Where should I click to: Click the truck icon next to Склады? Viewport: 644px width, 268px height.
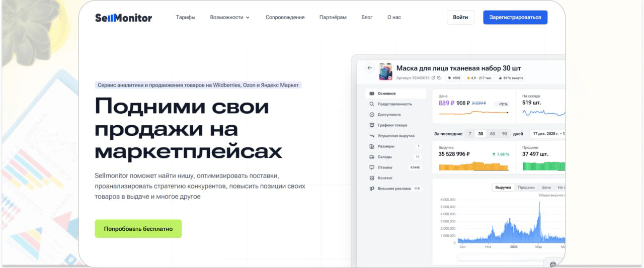tap(372, 157)
